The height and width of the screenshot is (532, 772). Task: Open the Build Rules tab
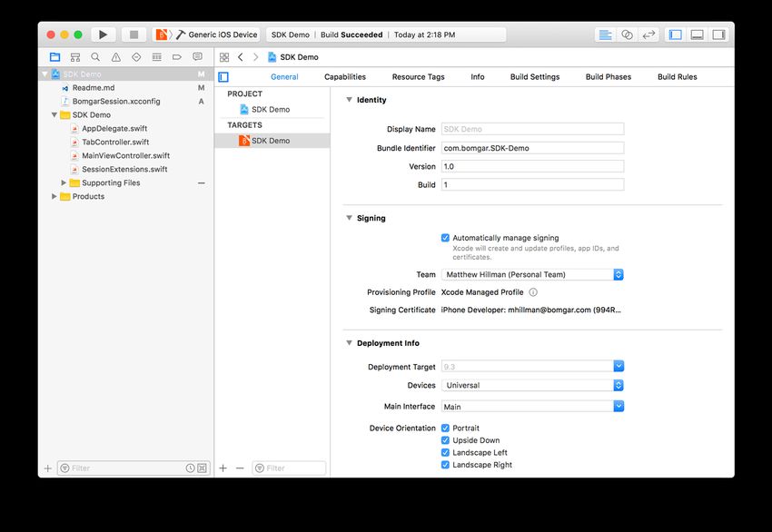[x=677, y=77]
